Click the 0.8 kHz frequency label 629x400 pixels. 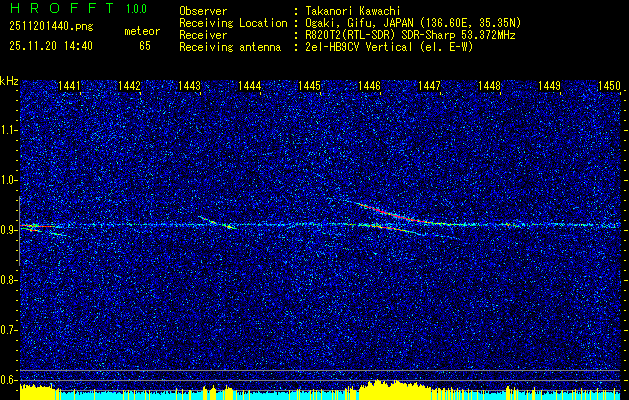point(8,280)
